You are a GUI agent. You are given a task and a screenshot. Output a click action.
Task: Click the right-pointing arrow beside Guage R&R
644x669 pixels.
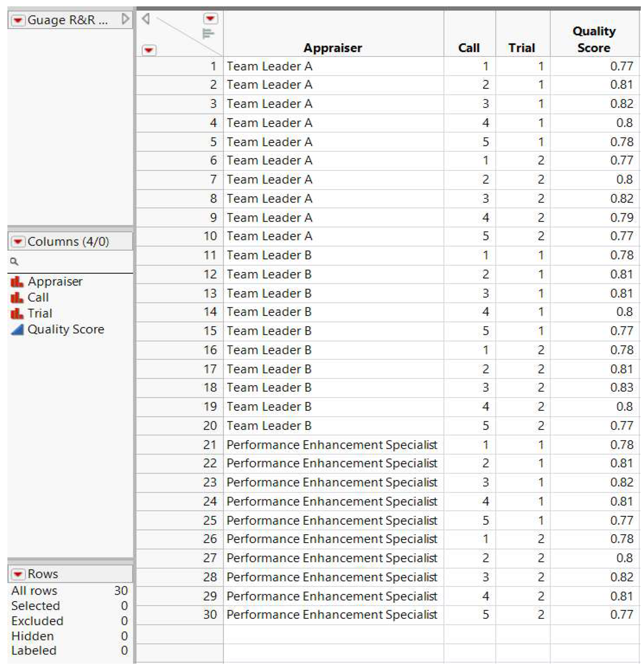click(125, 19)
